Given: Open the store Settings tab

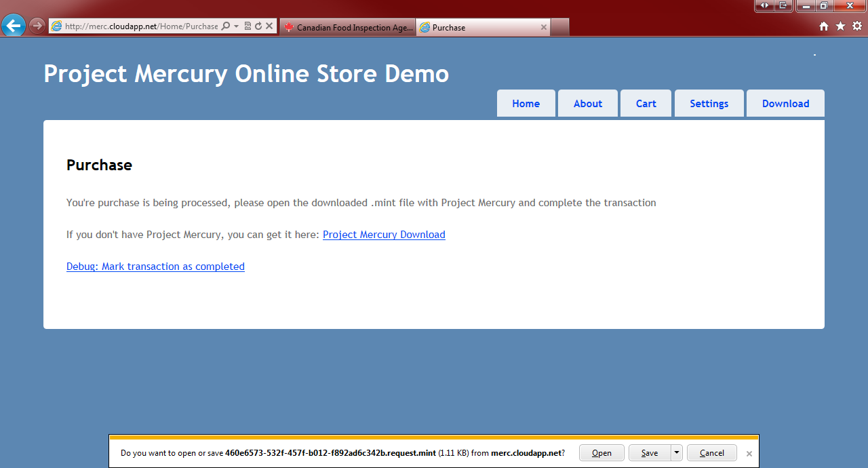Looking at the screenshot, I should 709,104.
